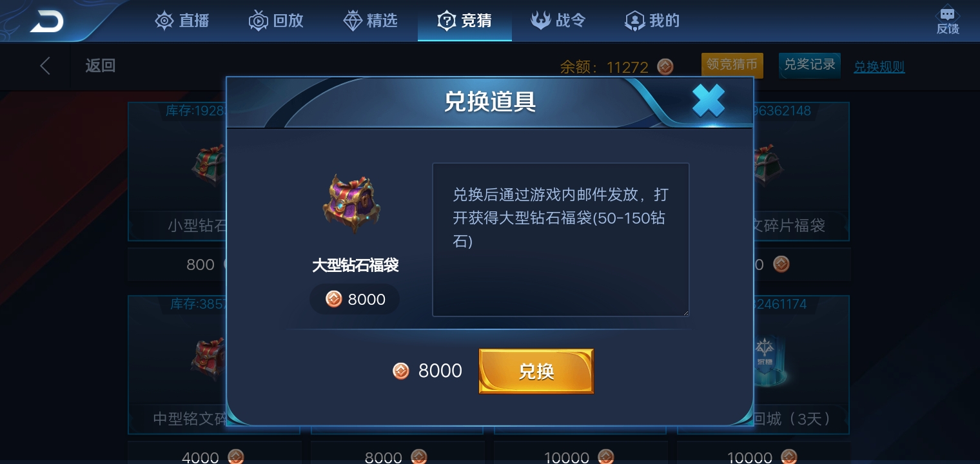Viewport: 980px width, 464px height.
Task: Click the orange 兑换 confirm button
Action: pos(536,371)
